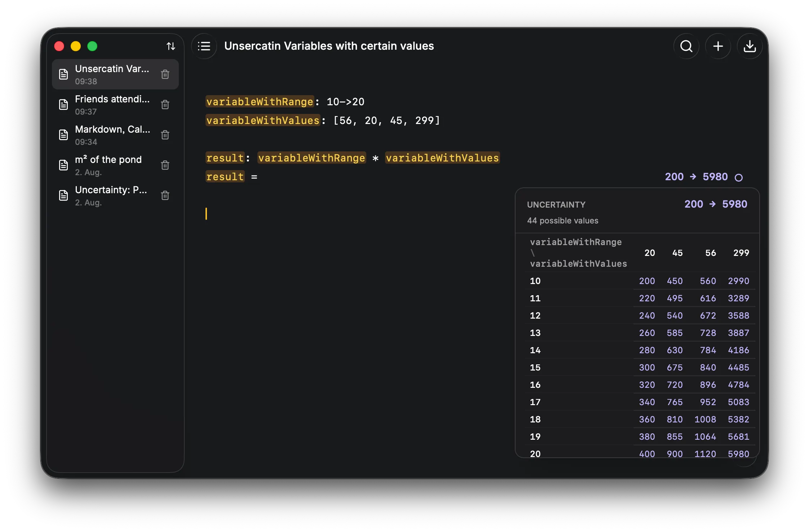Click document icon of Friends attendi... note
This screenshot has width=809, height=532.
63,105
